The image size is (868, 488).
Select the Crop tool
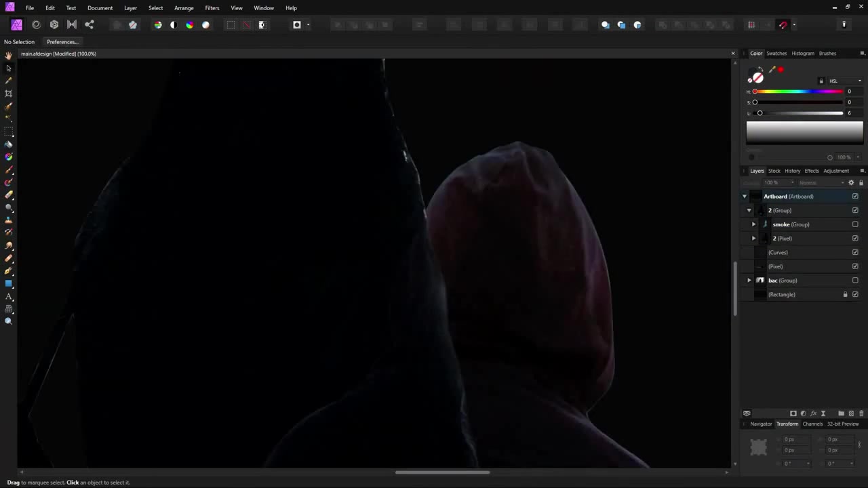[x=9, y=94]
